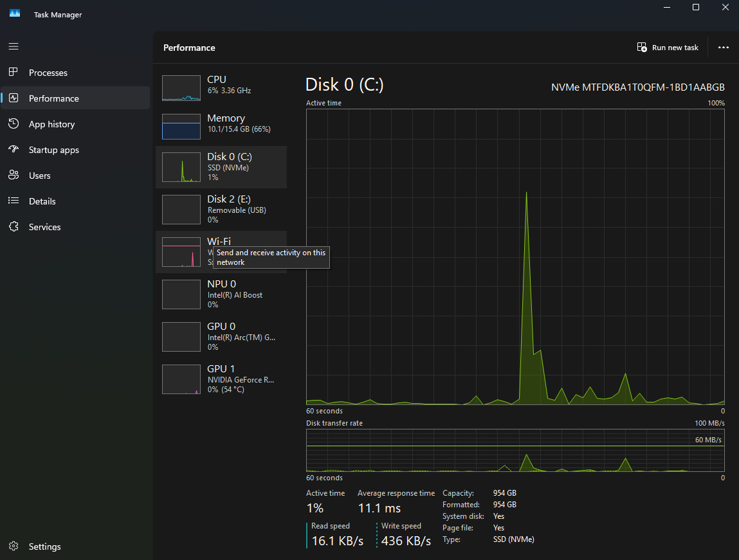739x560 pixels.
Task: Click the Details list icon
Action: [x=14, y=201]
